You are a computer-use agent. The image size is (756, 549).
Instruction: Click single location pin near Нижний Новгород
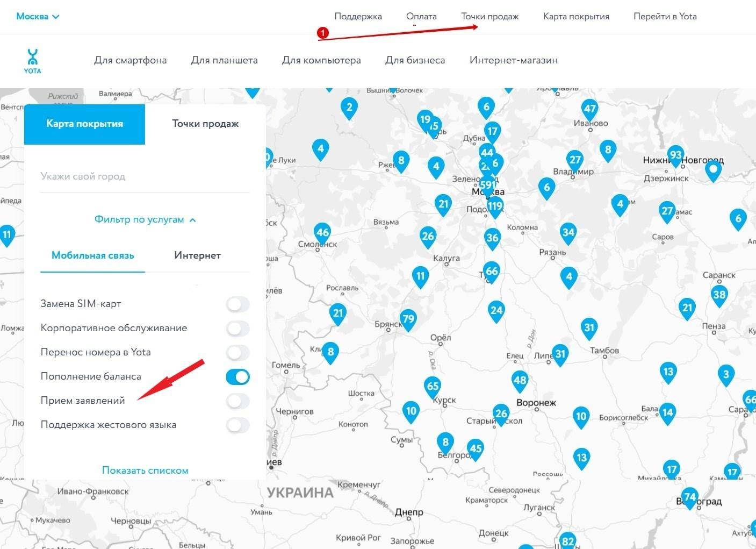[713, 171]
